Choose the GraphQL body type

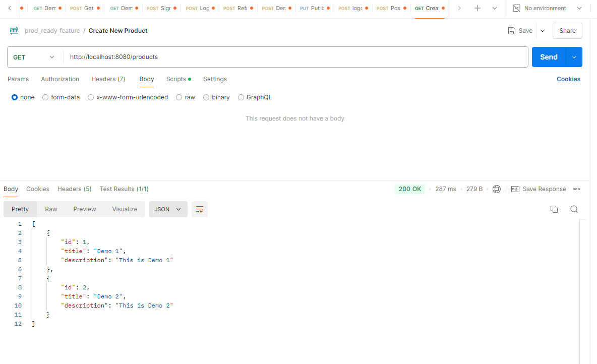(x=255, y=97)
